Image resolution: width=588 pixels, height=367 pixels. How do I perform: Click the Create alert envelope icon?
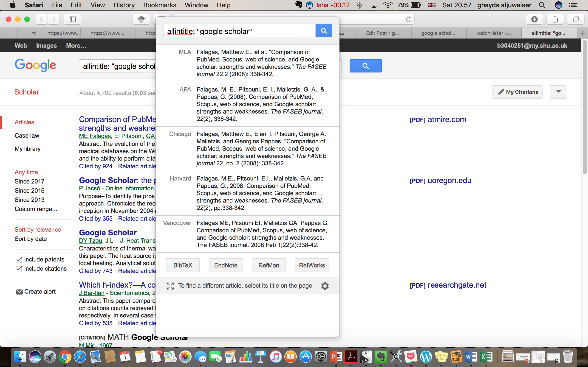coord(19,292)
